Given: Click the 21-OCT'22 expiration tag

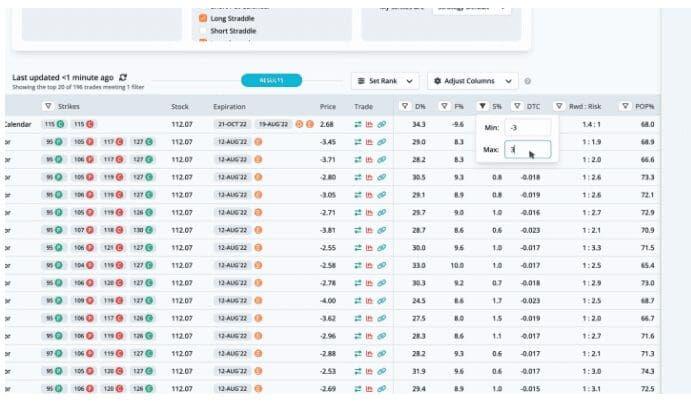Looking at the screenshot, I should coord(232,124).
